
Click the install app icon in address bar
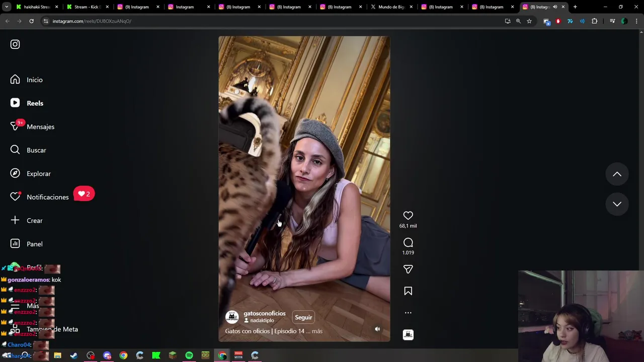(x=508, y=21)
